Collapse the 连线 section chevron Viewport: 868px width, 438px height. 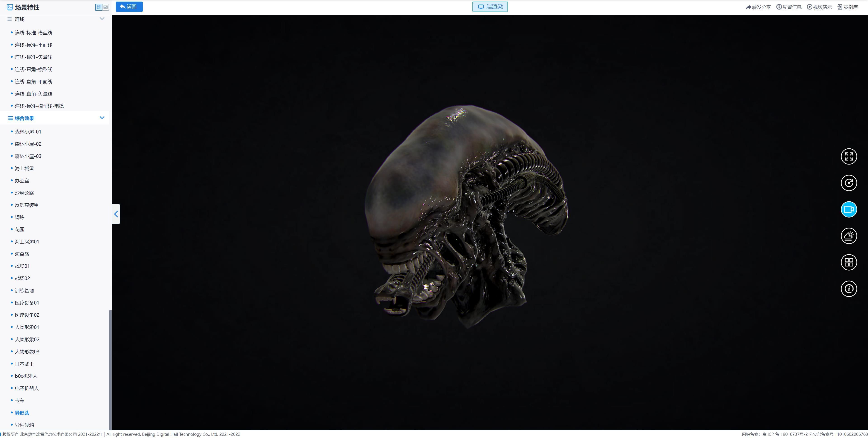(102, 19)
